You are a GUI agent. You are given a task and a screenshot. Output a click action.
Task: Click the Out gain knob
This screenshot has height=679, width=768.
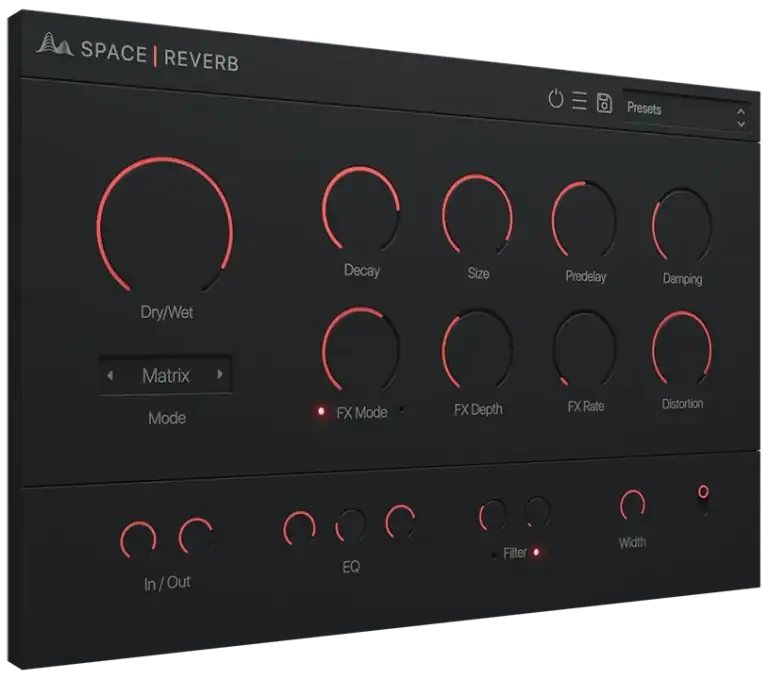(x=196, y=535)
